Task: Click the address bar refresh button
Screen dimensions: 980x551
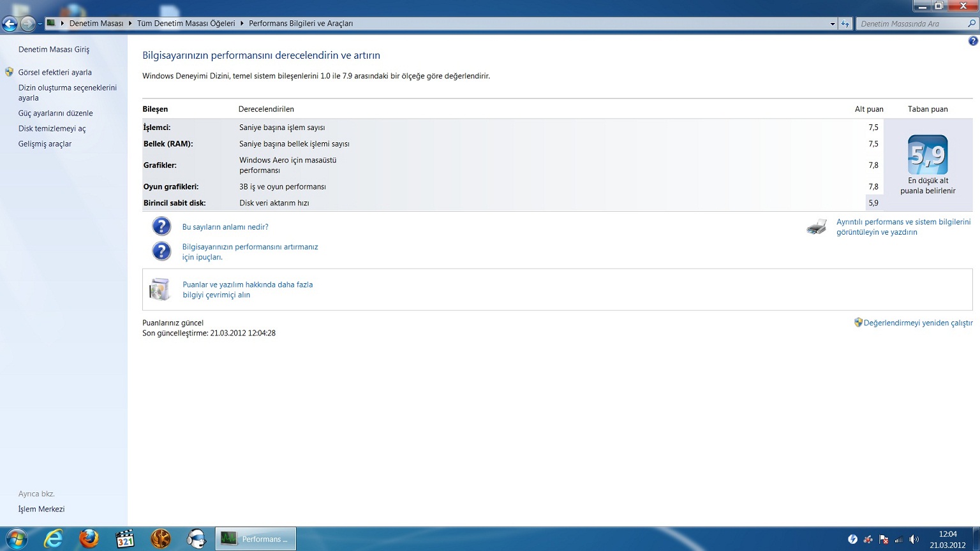Action: tap(845, 24)
